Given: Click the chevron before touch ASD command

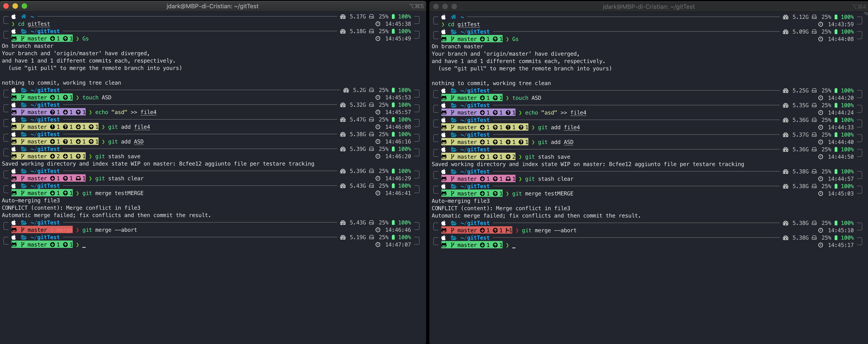Looking at the screenshot, I should pos(78,97).
